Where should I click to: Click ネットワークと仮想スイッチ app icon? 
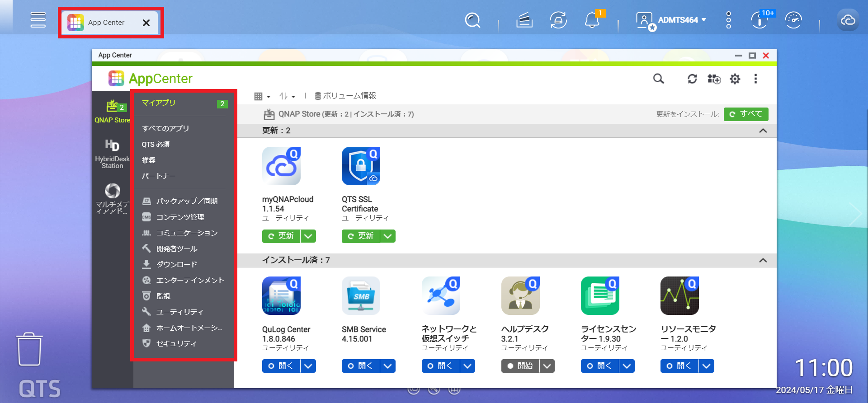coord(441,296)
